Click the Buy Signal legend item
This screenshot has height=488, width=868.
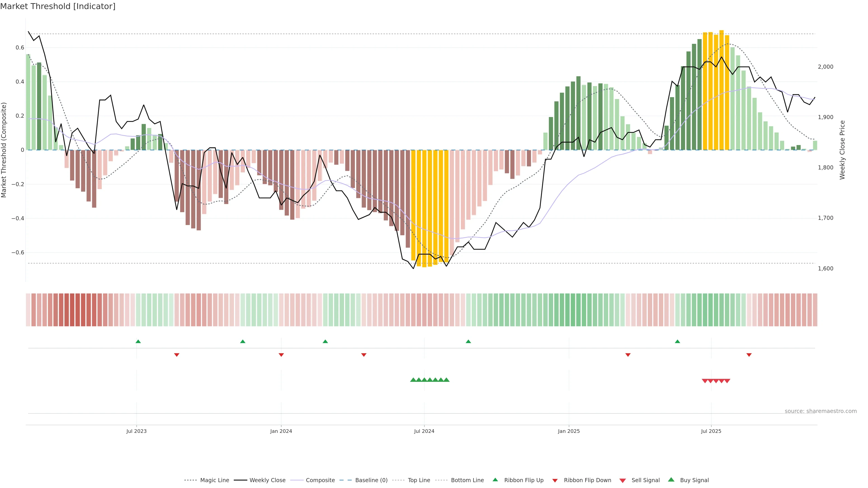click(694, 480)
